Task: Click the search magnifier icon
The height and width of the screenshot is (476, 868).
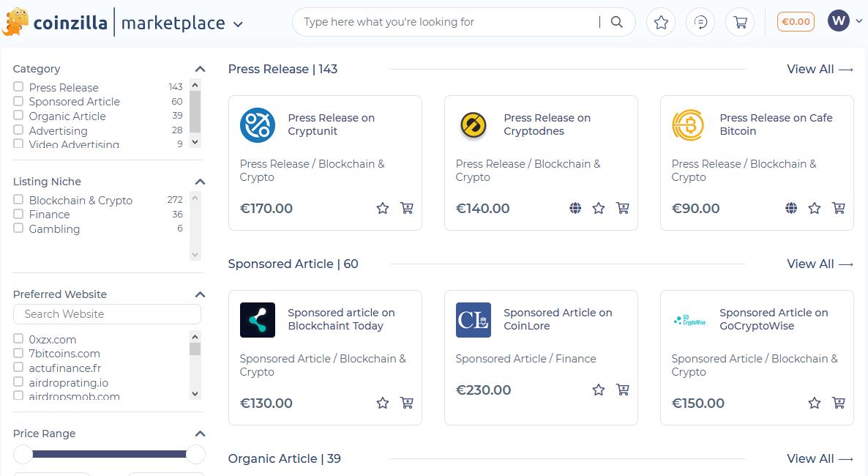Action: point(617,22)
